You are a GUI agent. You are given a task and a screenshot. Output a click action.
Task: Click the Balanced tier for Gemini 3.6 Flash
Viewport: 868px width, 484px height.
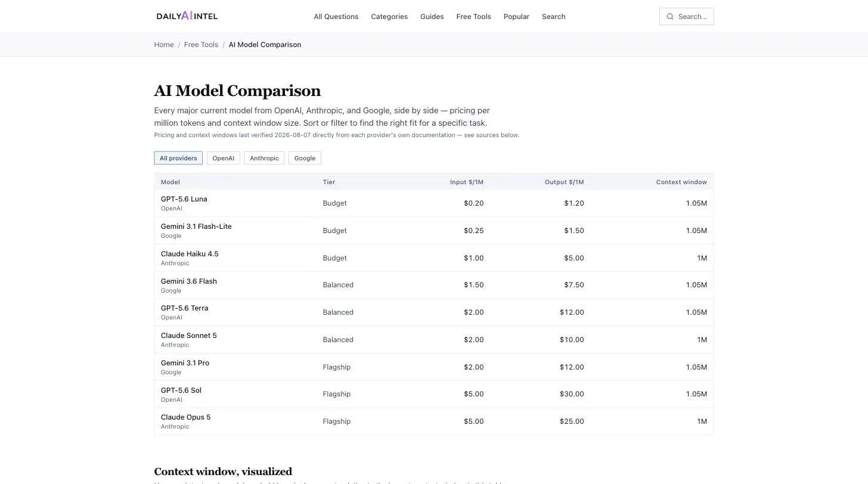tap(338, 285)
